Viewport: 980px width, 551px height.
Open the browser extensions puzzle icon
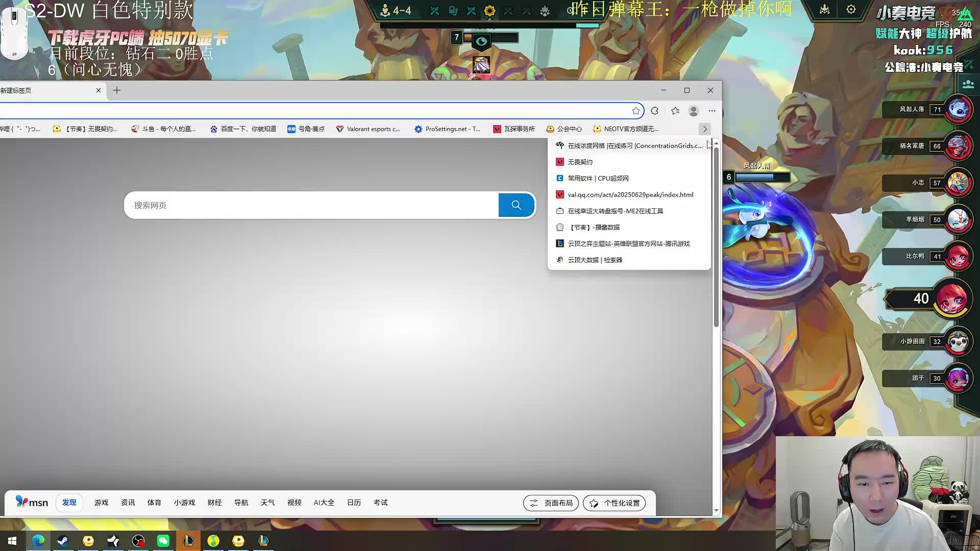(x=655, y=111)
